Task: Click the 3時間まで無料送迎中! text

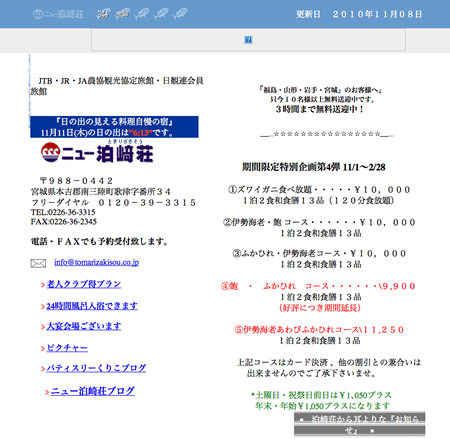Action: [x=320, y=109]
